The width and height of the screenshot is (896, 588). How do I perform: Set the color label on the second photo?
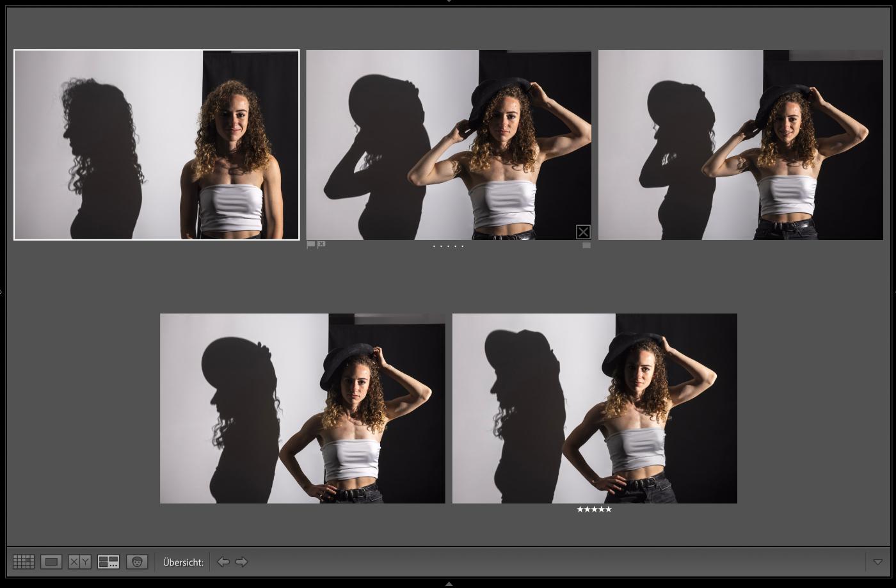pyautogui.click(x=586, y=245)
